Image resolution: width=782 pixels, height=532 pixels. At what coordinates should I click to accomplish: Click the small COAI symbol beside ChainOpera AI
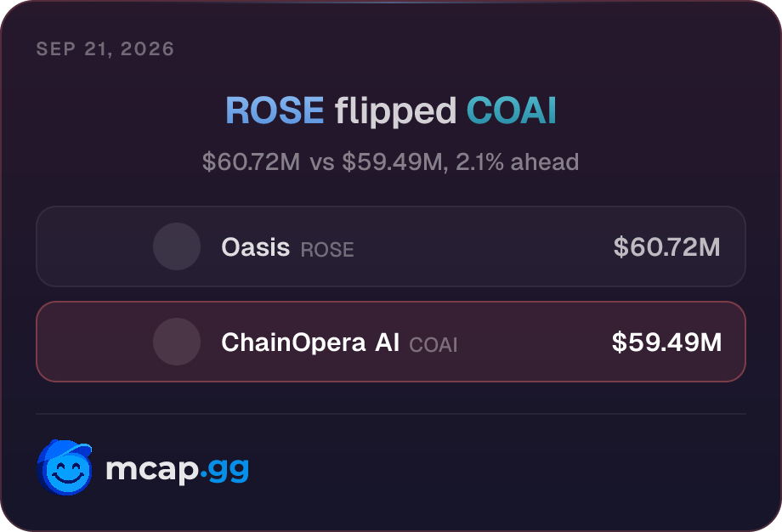(x=433, y=344)
